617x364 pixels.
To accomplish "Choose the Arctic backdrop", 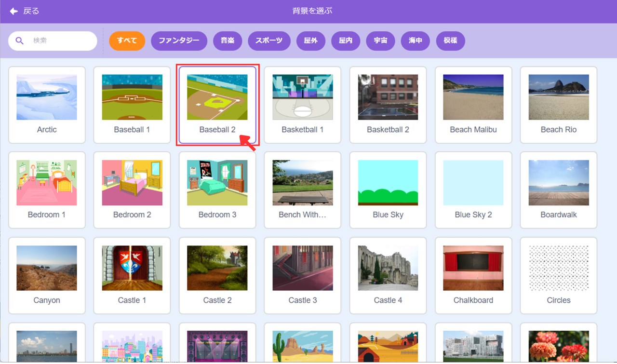I will pos(47,105).
